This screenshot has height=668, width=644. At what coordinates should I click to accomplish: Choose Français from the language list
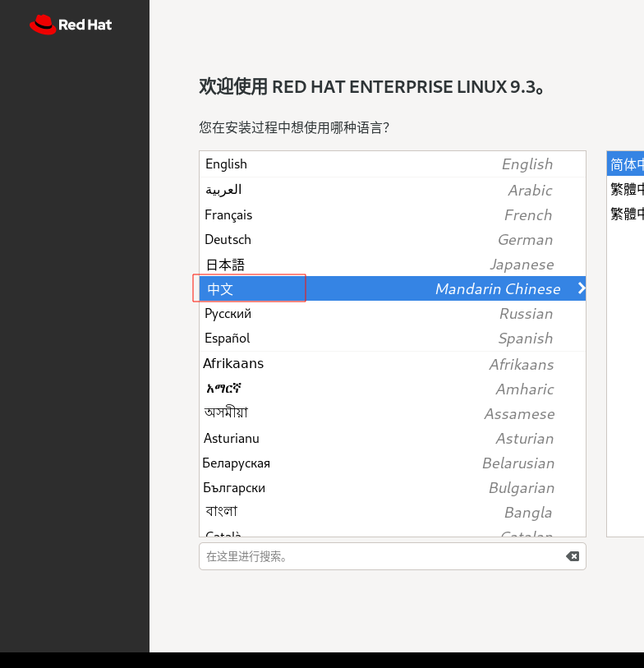393,214
